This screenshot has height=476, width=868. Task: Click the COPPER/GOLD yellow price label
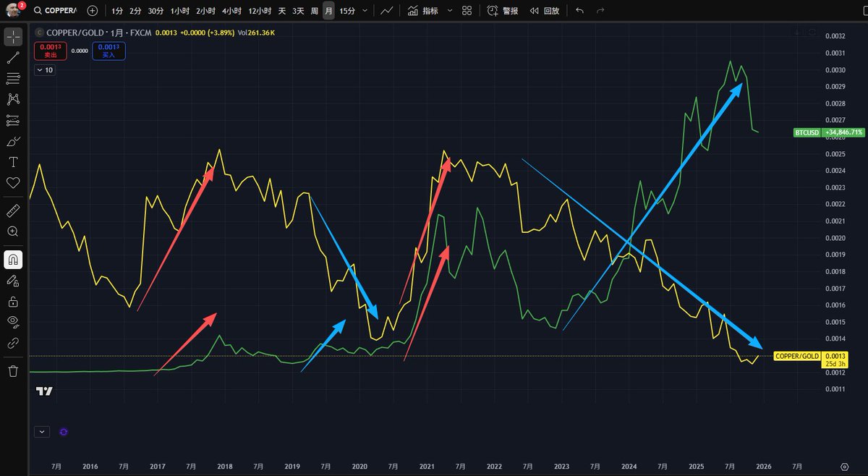pos(796,356)
